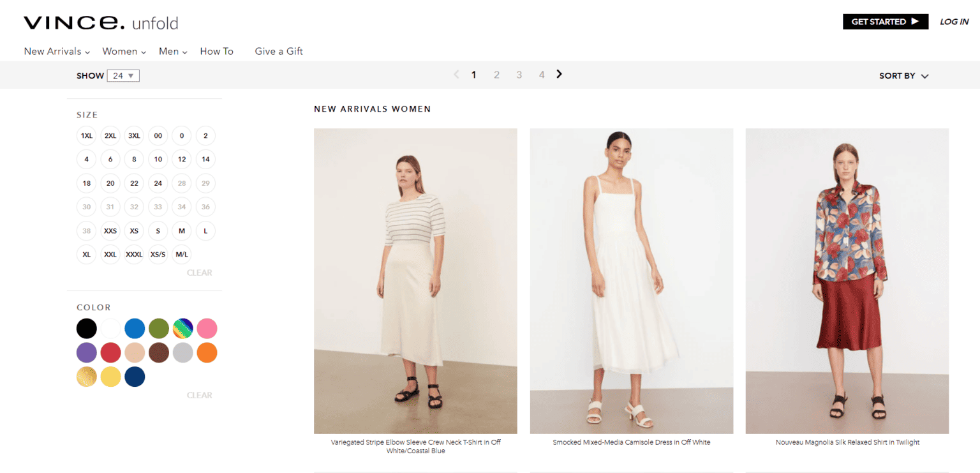Change the SHOW items-per-page selector
The image size is (980, 473).
[122, 75]
